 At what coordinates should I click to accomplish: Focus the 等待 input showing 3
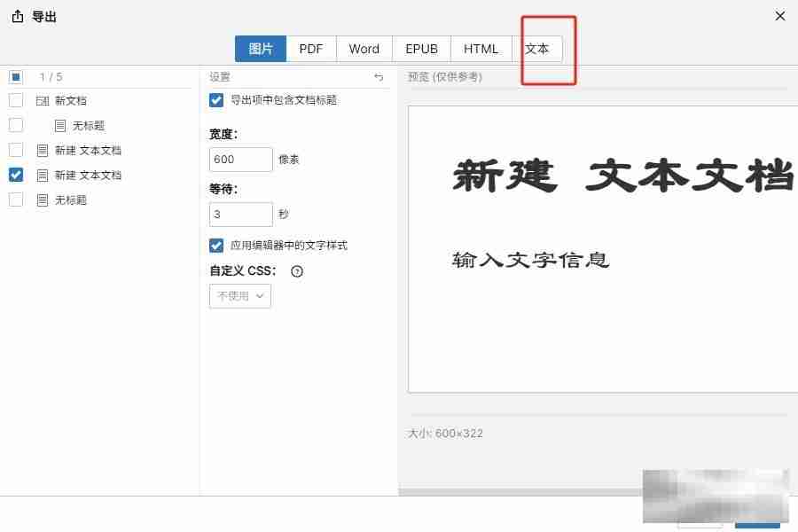click(x=240, y=215)
